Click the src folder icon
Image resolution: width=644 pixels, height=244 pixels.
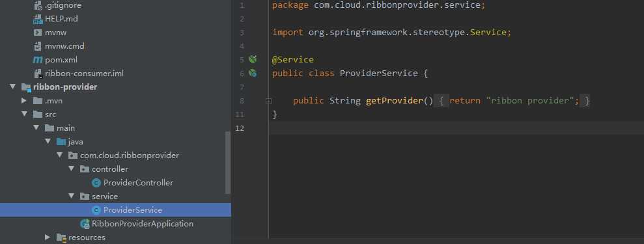[38, 115]
